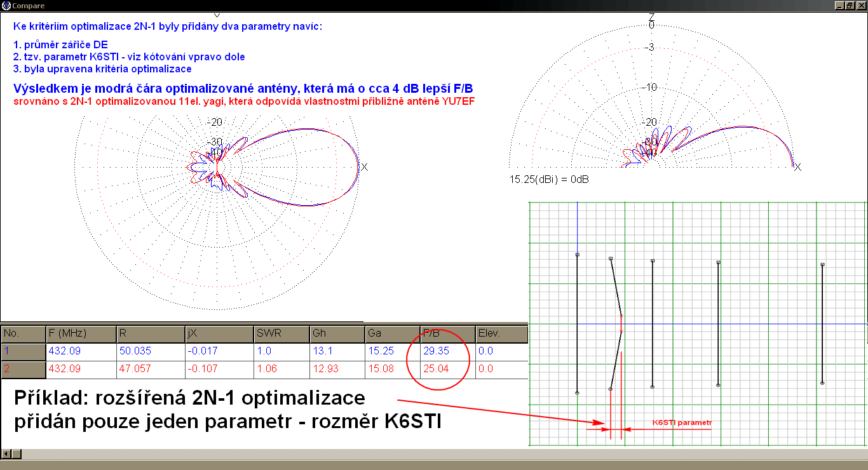
Task: Minimize the Compare window
Action: (839, 5)
